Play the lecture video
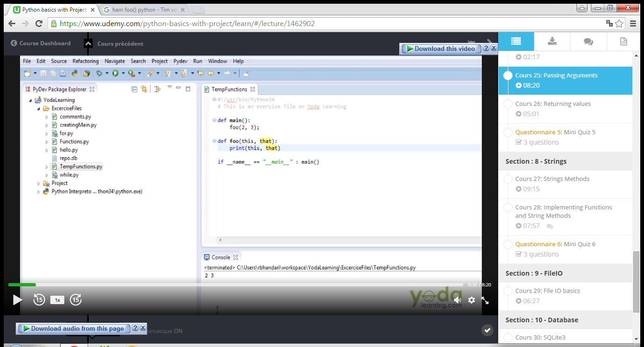This screenshot has height=347, width=644. click(17, 300)
